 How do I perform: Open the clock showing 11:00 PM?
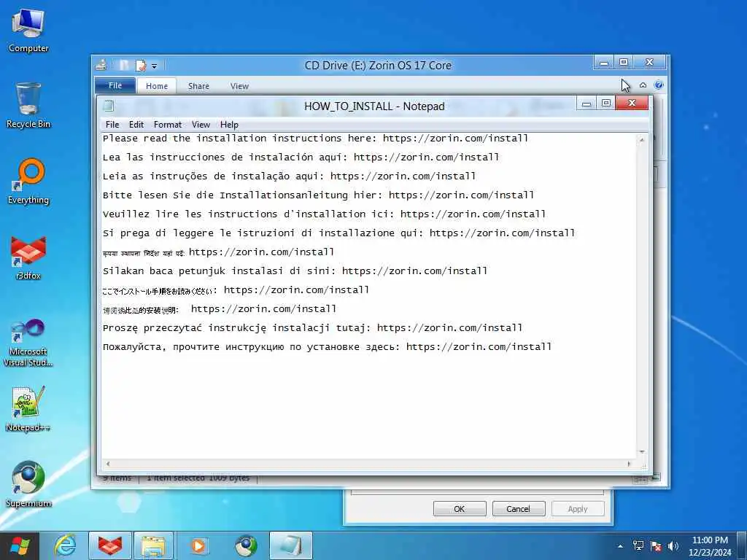tap(710, 546)
